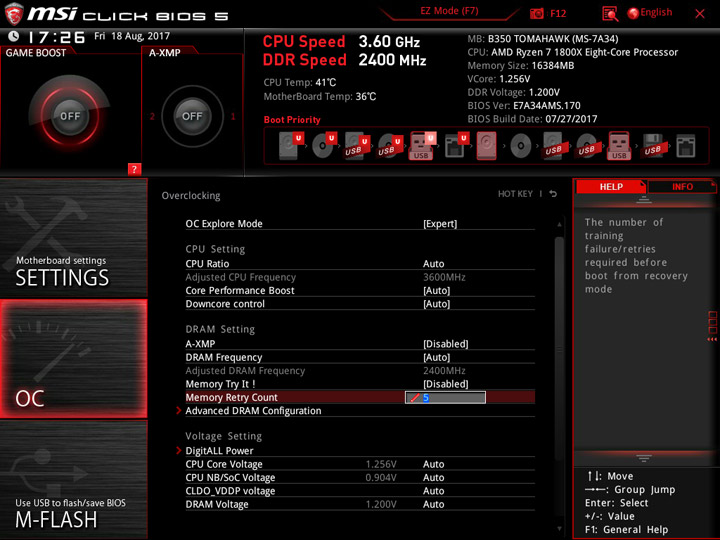
Task: Select the UEFI USB hard disk boot icon
Action: [357, 146]
